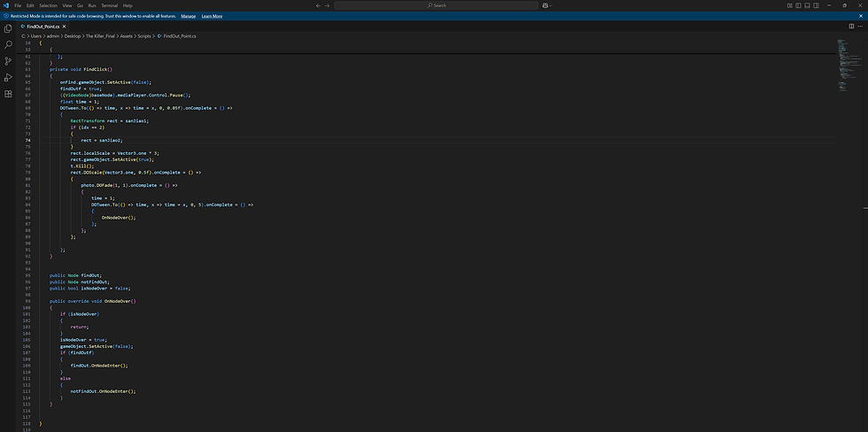Screen dimensions: 868x432
Task: Click the 'if (idx == 2)' line
Action: pyautogui.click(x=88, y=127)
